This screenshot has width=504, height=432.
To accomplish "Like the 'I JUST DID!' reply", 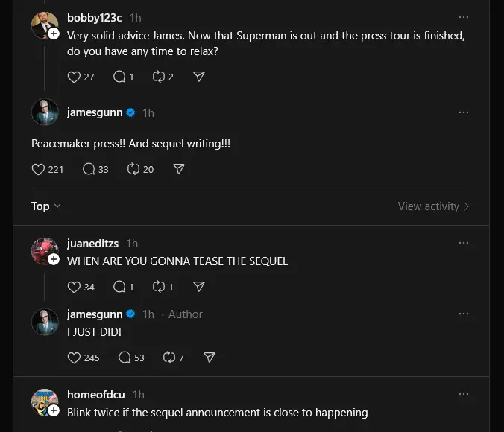I will point(74,358).
